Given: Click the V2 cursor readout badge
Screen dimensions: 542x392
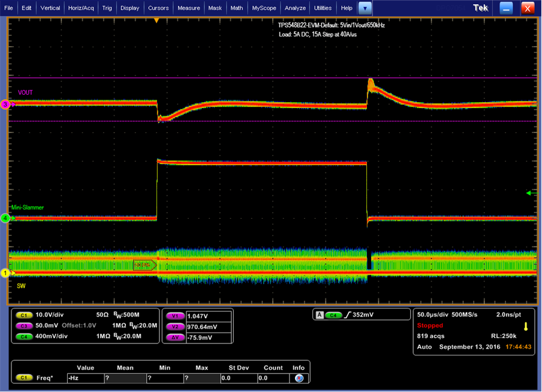Looking at the screenshot, I should click(176, 325).
